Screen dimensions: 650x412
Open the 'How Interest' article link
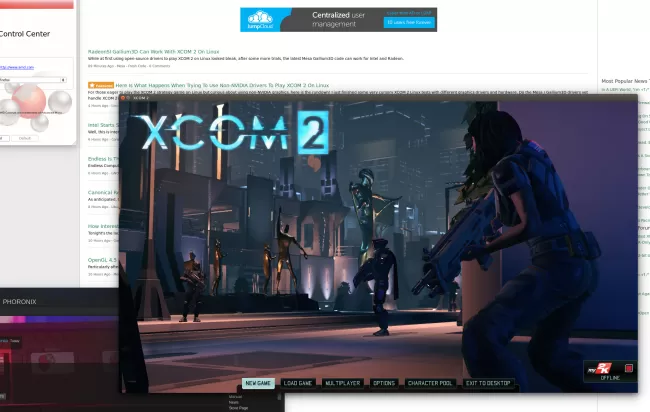tap(103, 226)
